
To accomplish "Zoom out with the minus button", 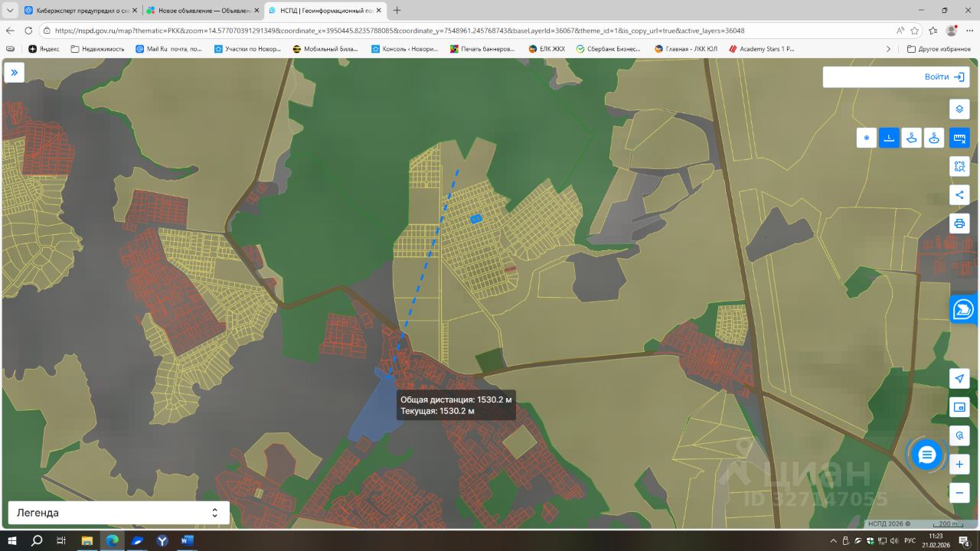I will coord(959,493).
